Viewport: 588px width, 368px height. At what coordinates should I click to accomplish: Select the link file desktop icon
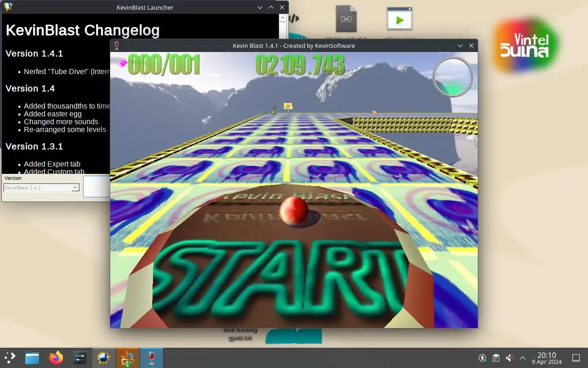346,19
